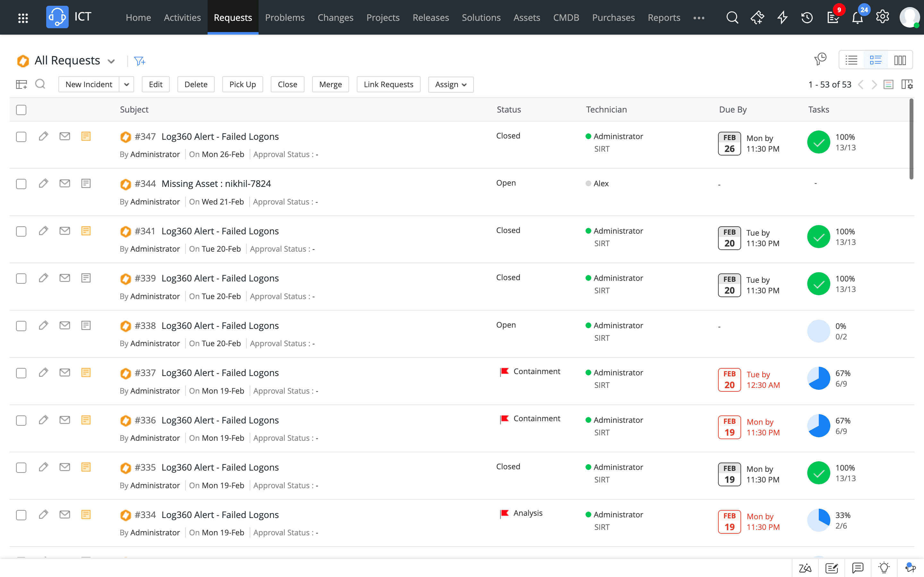The image size is (924, 577).
Task: Select checkbox for request #347
Action: tap(21, 137)
